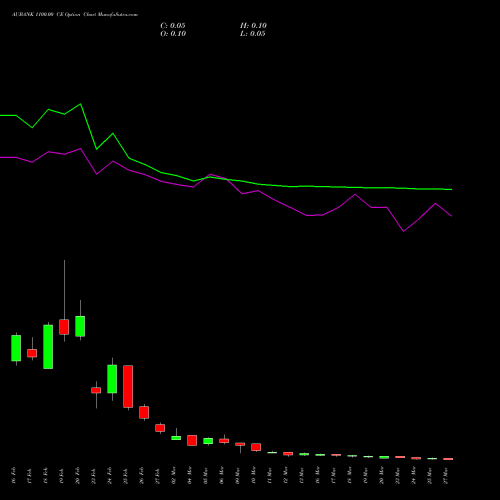Click the large red candle above 25 Feb
Image resolution: width=500 pixels, height=500 pixels.
pyautogui.click(x=128, y=386)
